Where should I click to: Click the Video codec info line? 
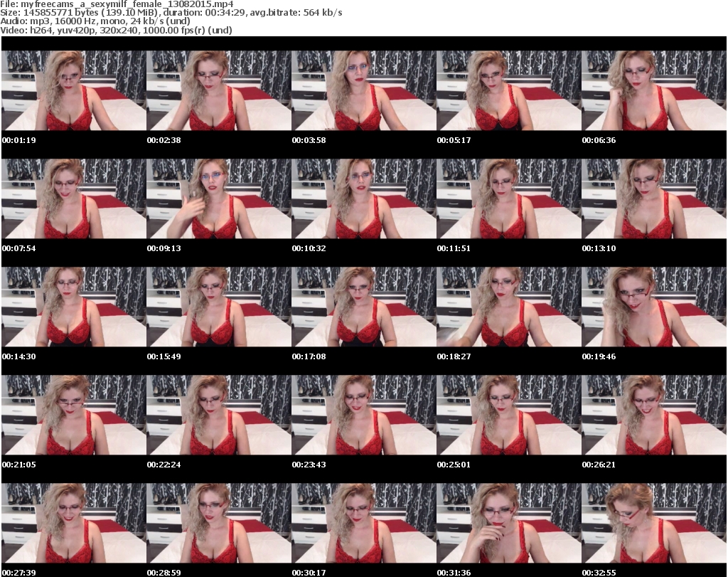pos(116,30)
